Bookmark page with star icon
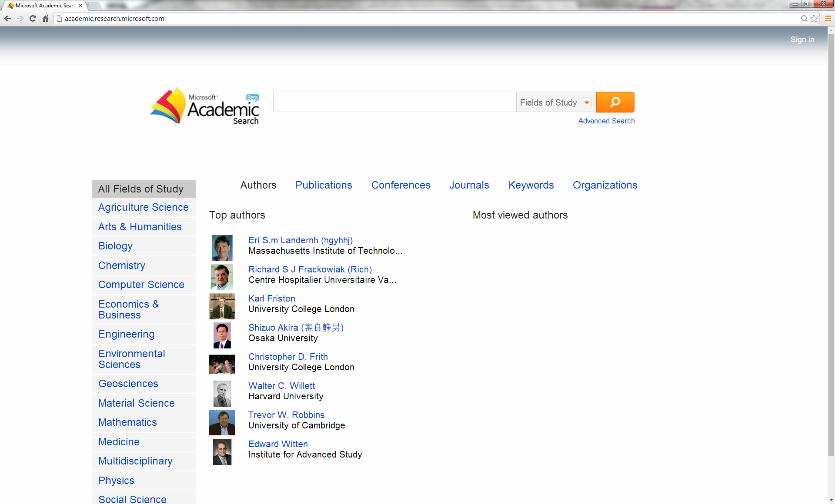 pyautogui.click(x=814, y=18)
